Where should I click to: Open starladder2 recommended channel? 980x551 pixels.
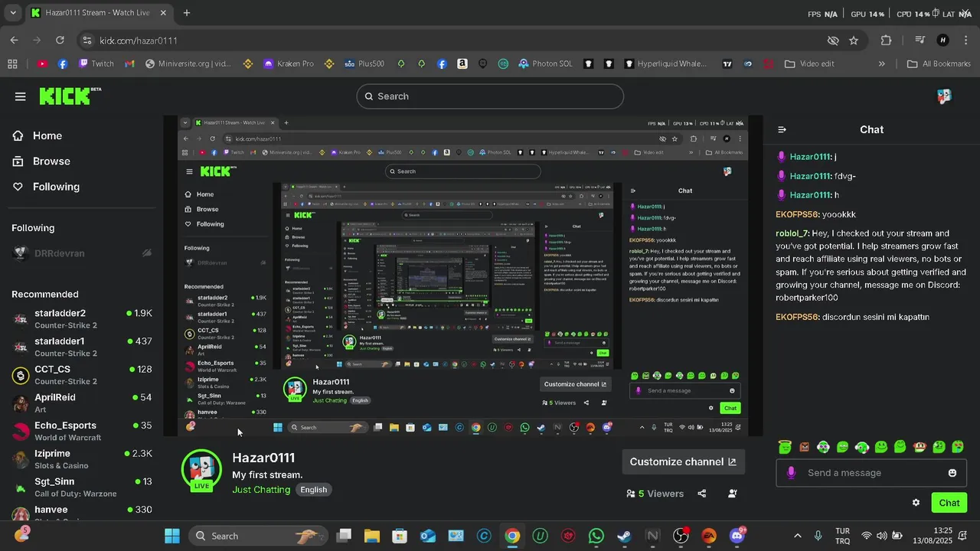82,318
